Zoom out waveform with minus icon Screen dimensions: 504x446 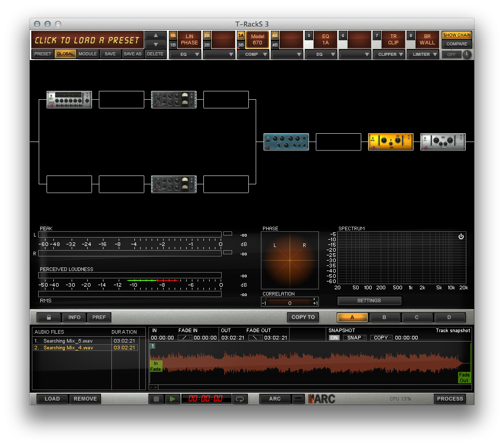tap(151, 387)
